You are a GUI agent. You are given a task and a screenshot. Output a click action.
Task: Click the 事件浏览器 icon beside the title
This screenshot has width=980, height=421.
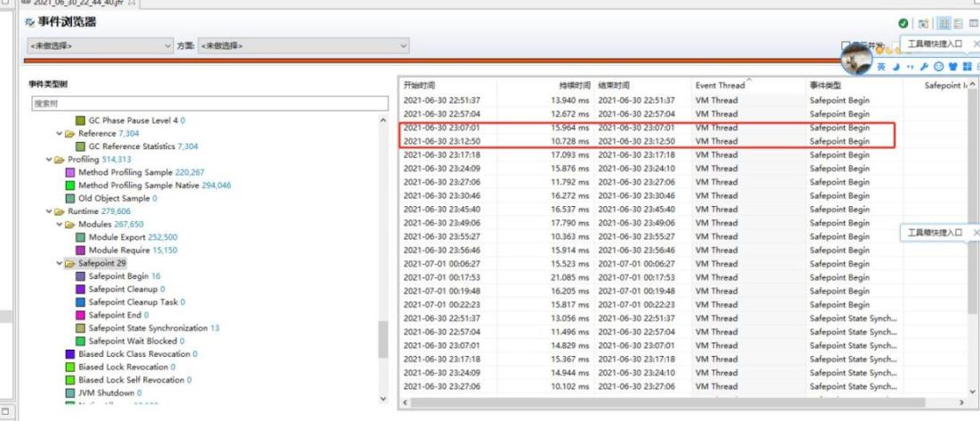tap(31, 22)
